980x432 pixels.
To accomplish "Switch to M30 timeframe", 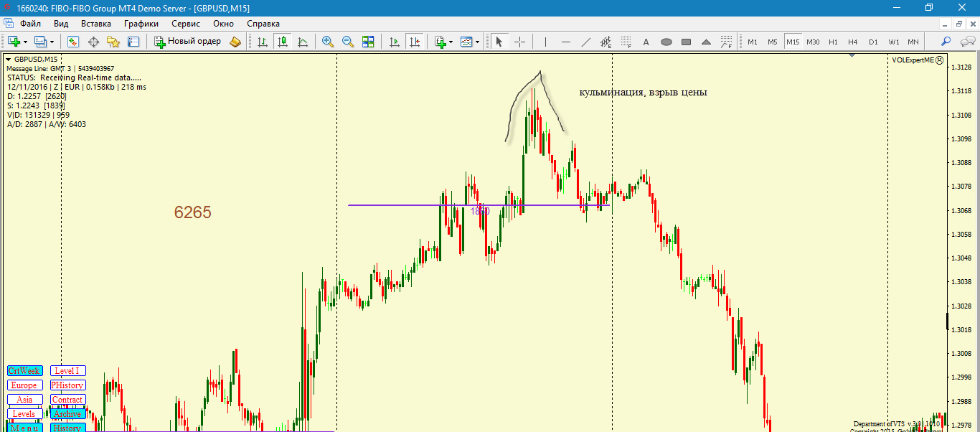I will [x=813, y=42].
